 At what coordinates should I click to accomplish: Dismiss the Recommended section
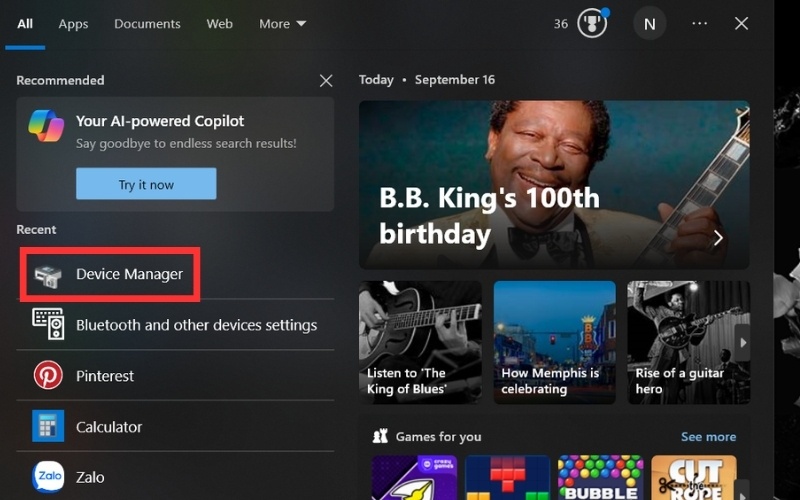[x=325, y=80]
